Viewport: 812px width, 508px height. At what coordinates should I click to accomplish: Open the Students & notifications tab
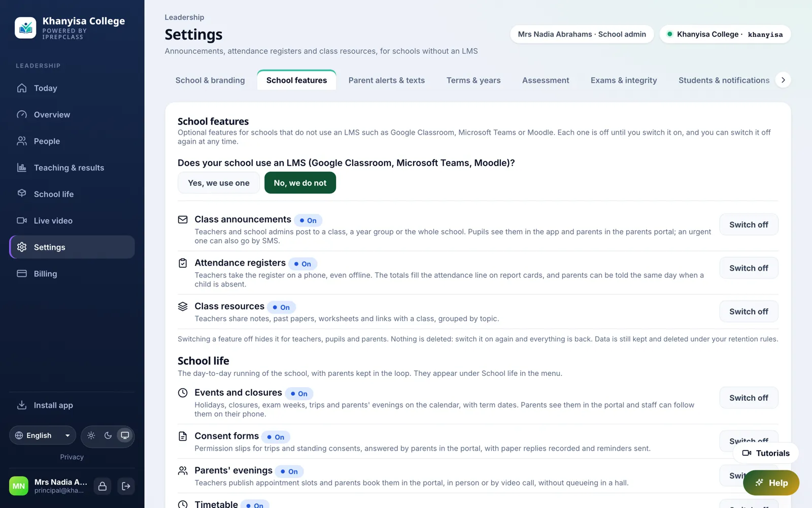724,80
